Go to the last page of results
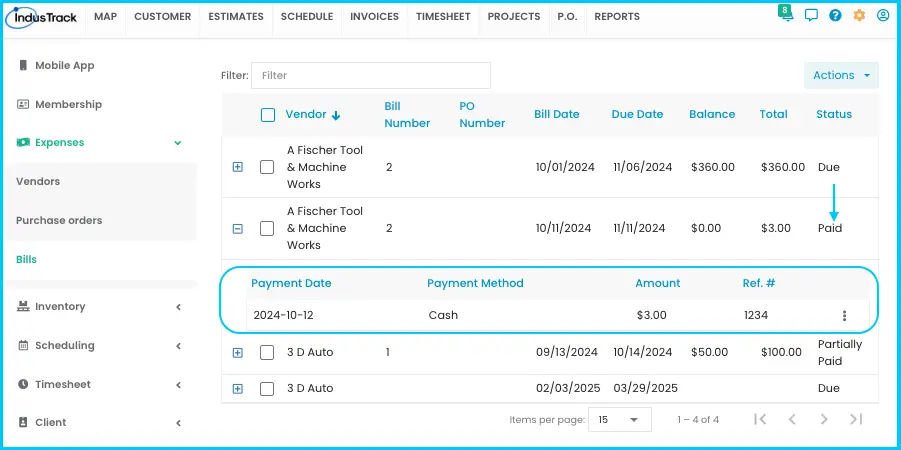This screenshot has height=450, width=901. pyautogui.click(x=856, y=419)
